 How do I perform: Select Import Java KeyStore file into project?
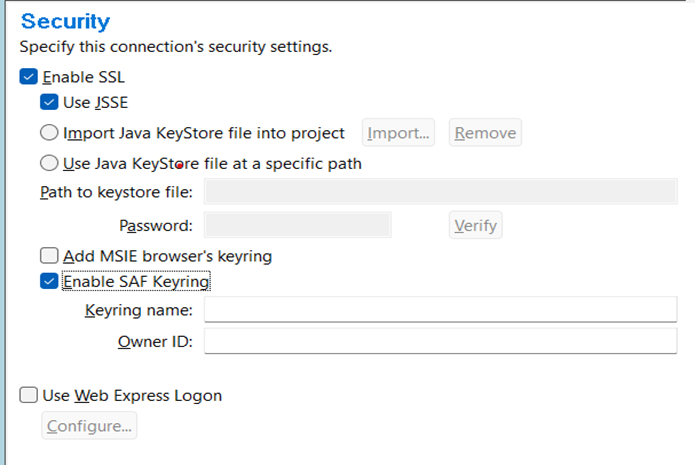click(49, 133)
